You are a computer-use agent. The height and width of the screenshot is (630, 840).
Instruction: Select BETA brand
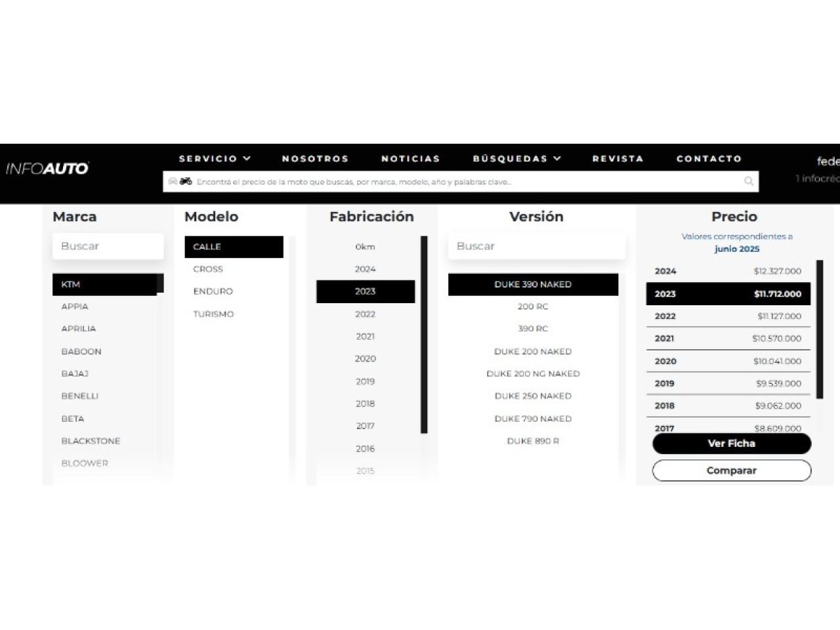73,419
